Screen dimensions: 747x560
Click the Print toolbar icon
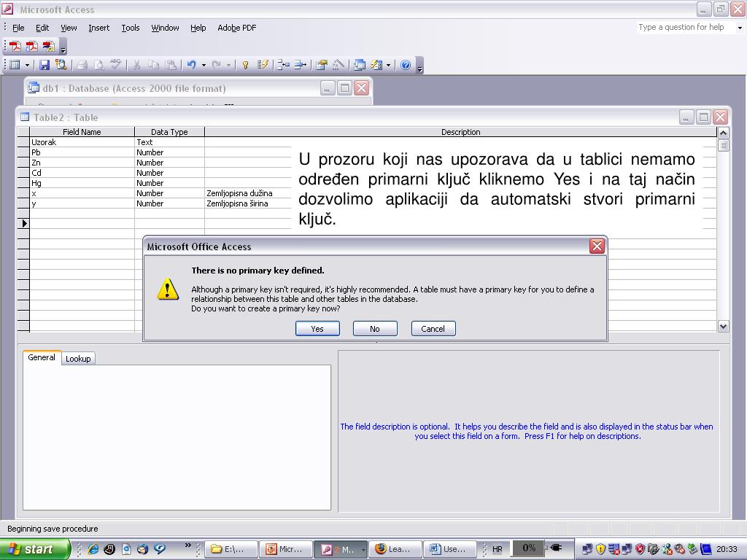pyautogui.click(x=82, y=65)
